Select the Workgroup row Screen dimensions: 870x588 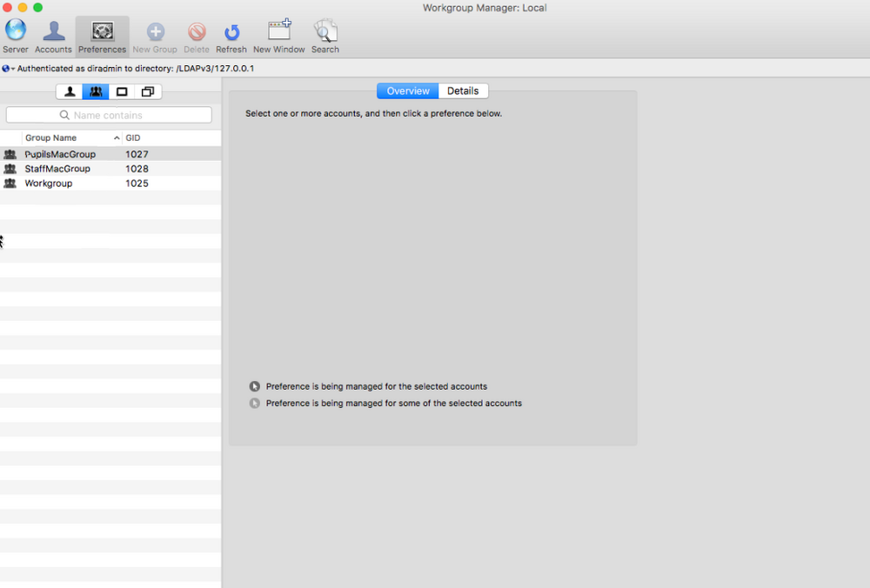click(110, 183)
